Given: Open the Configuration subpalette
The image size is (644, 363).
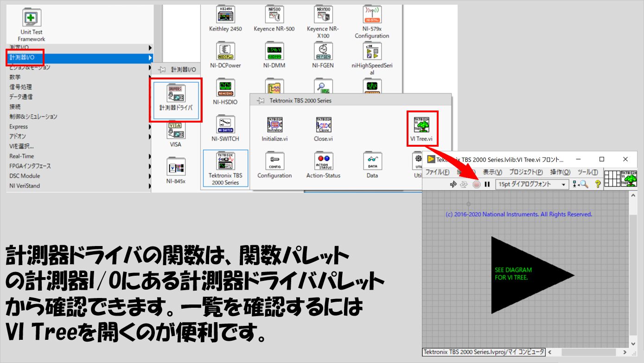Looking at the screenshot, I should pos(274,166).
